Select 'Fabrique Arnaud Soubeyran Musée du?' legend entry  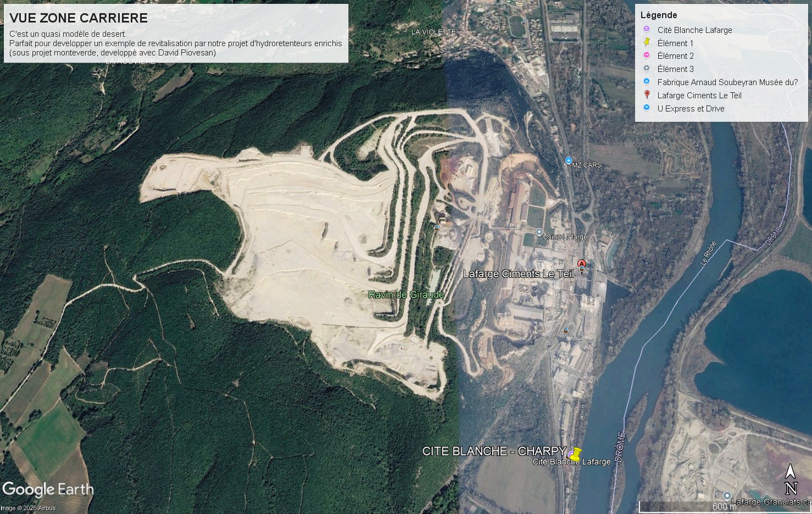pyautogui.click(x=727, y=82)
